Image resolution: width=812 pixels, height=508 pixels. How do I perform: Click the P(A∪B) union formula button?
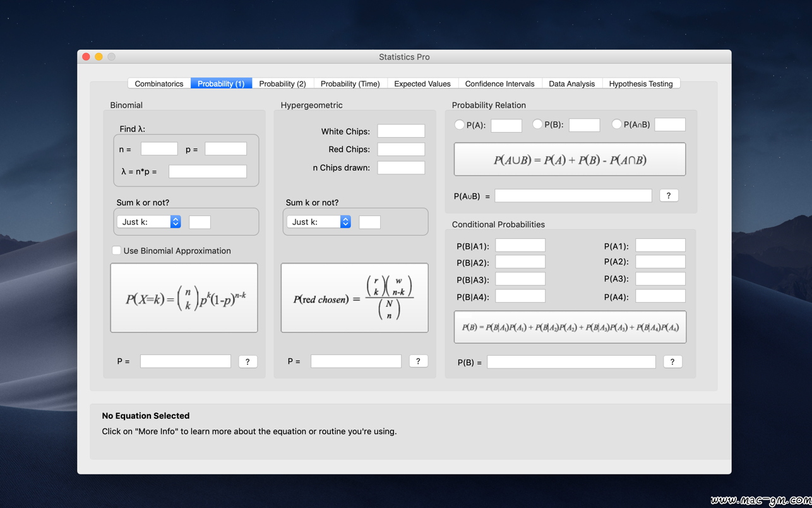click(x=570, y=159)
